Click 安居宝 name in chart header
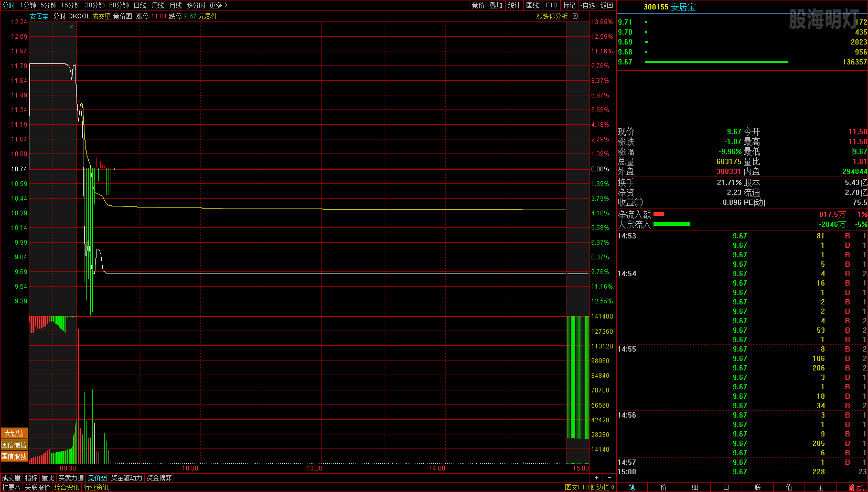The width and height of the screenshot is (868, 492). 39,16
